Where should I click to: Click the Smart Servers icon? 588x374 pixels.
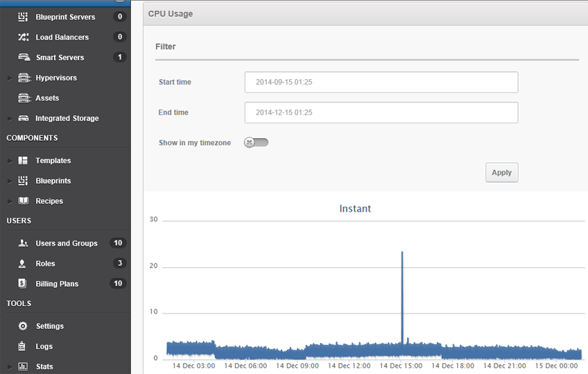pyautogui.click(x=24, y=58)
